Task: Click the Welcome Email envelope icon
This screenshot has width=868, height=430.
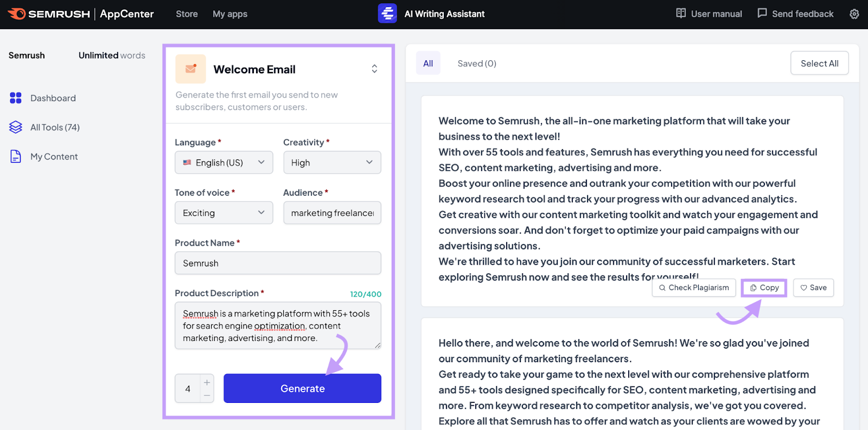Action: click(x=190, y=69)
